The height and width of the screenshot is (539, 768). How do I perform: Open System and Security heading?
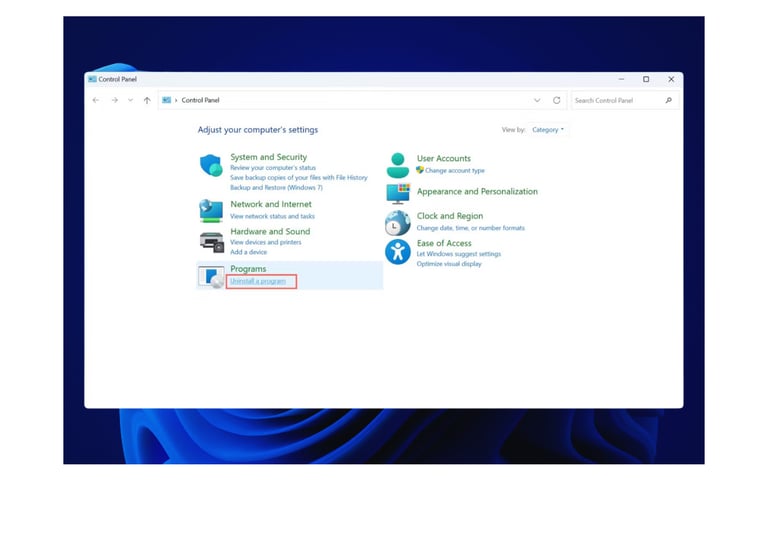268,157
